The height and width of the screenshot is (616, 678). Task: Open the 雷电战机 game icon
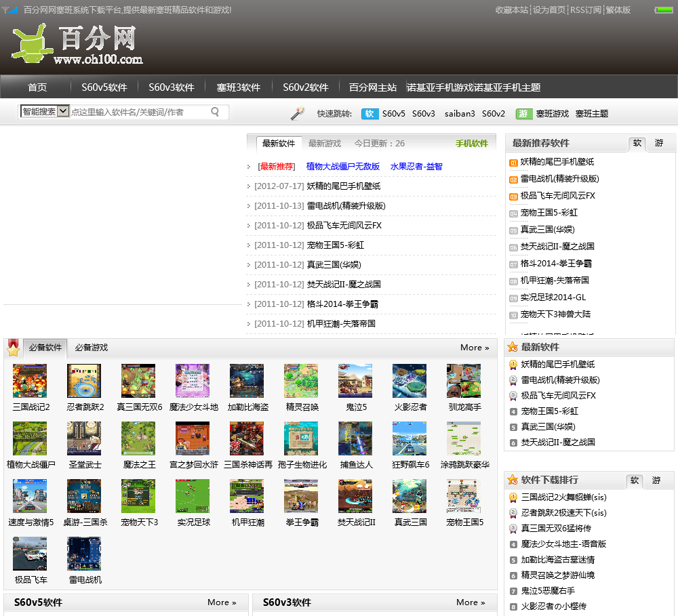(x=84, y=554)
